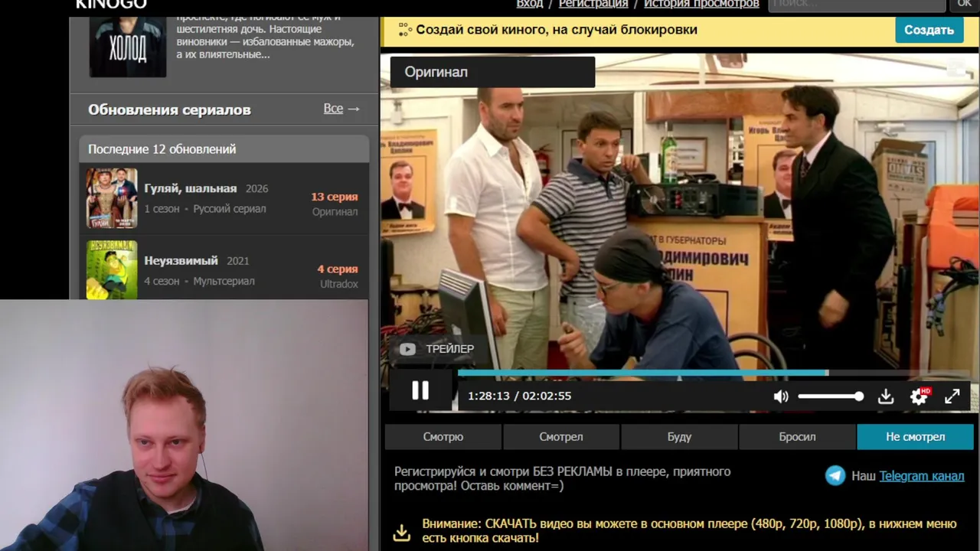This screenshot has height=551, width=980.
Task: Click the player download arrow icon
Action: coord(886,396)
